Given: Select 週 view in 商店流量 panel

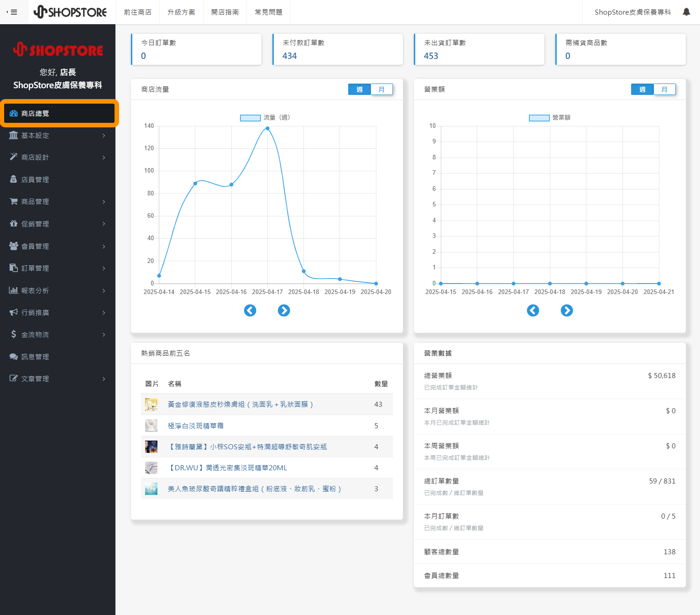Looking at the screenshot, I should coord(360,89).
